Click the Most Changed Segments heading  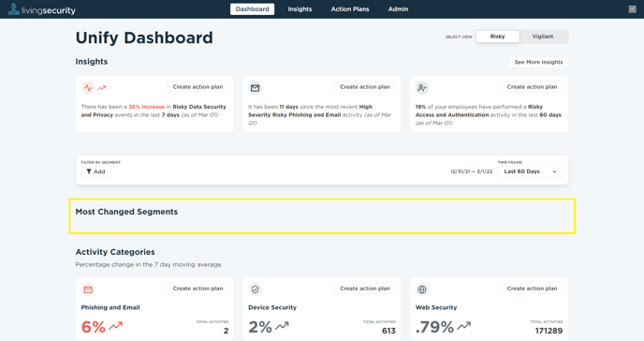coord(126,212)
